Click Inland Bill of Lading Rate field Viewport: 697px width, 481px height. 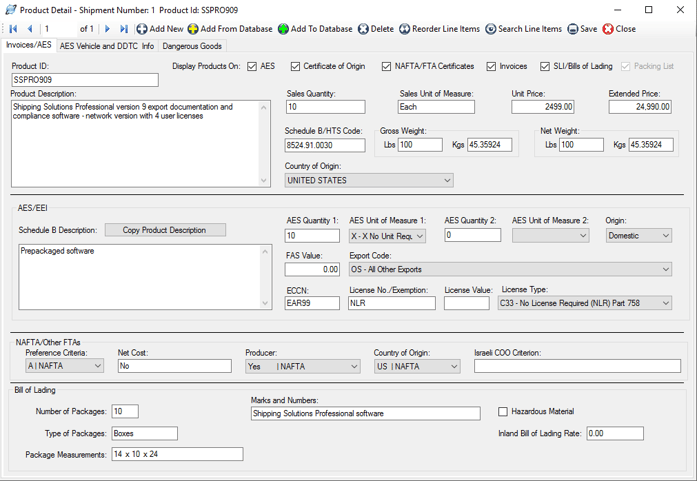[x=615, y=433]
